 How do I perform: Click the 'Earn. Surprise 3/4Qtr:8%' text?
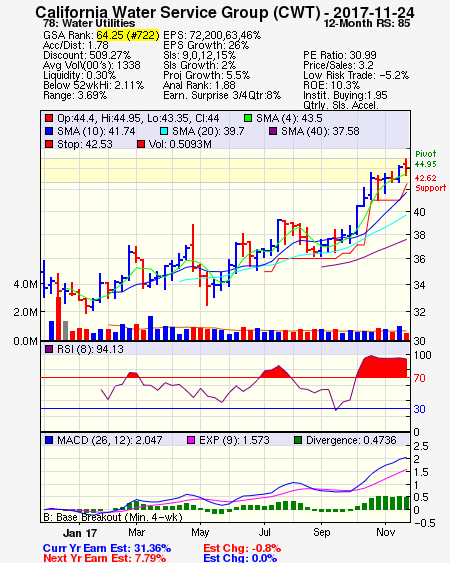coord(222,96)
